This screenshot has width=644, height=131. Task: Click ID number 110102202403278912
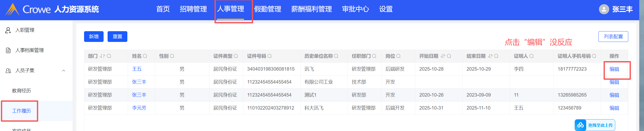(271, 108)
